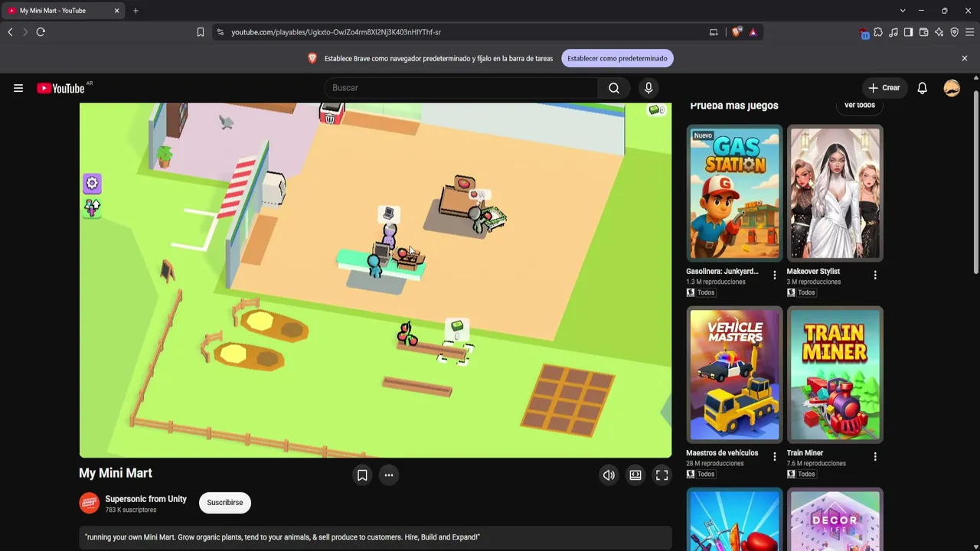Image resolution: width=980 pixels, height=551 pixels.
Task: Click Ver todos link
Action: point(859,106)
